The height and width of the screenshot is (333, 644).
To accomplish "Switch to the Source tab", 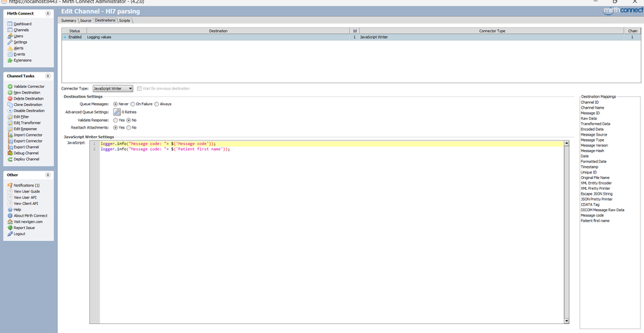I will tap(85, 21).
